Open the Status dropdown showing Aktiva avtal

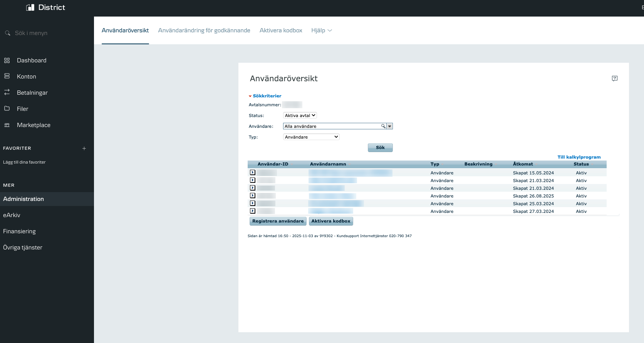point(300,115)
